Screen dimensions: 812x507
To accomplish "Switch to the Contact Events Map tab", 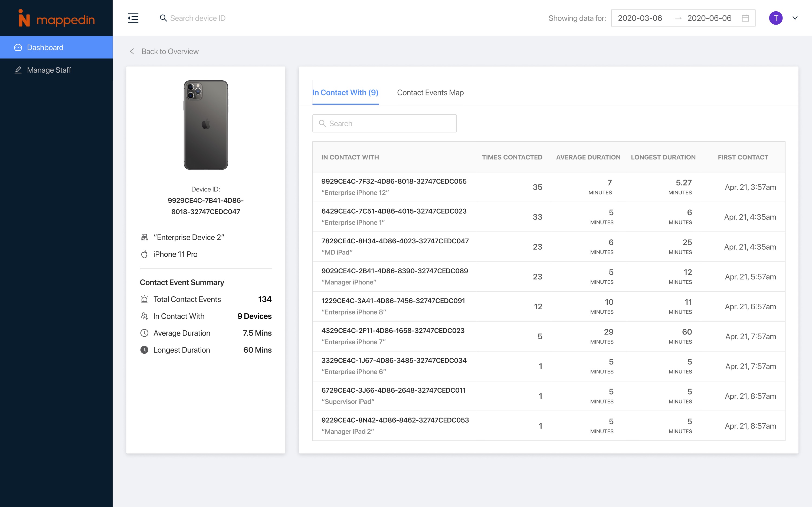I will pos(430,92).
